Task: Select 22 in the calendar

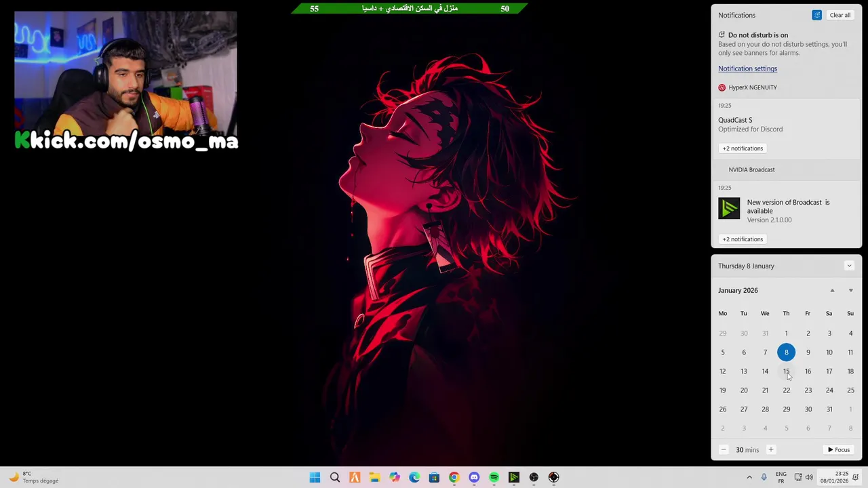Action: (x=786, y=390)
